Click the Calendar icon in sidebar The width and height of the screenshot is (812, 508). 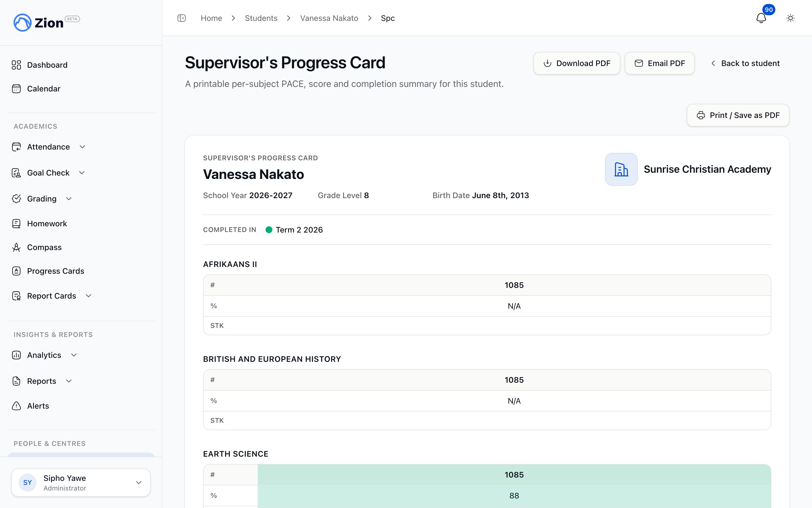point(16,89)
